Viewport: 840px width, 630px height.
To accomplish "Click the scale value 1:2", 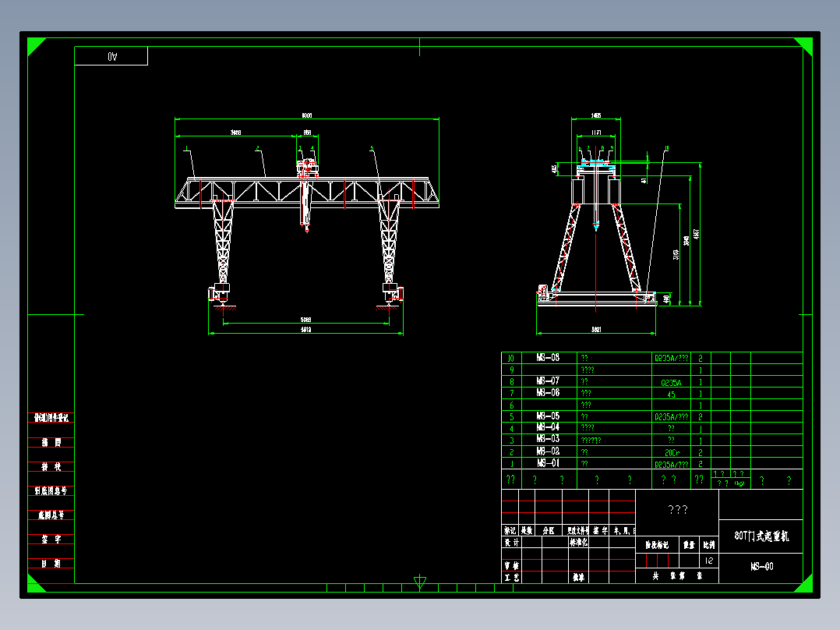I will pyautogui.click(x=709, y=561).
